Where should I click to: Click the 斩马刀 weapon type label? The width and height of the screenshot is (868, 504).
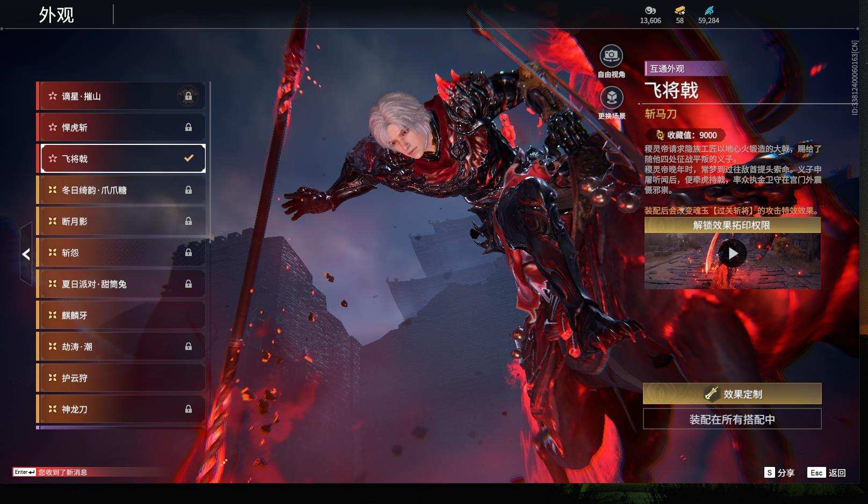point(661,114)
